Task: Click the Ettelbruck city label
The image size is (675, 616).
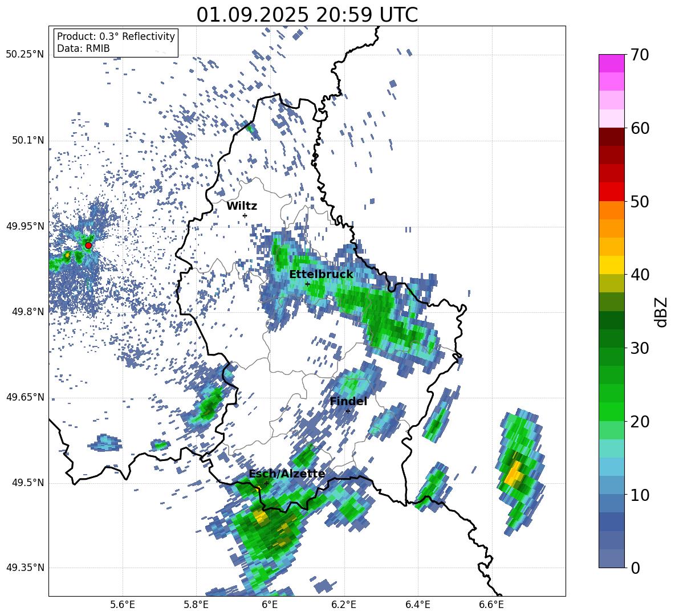Action: 321,274
